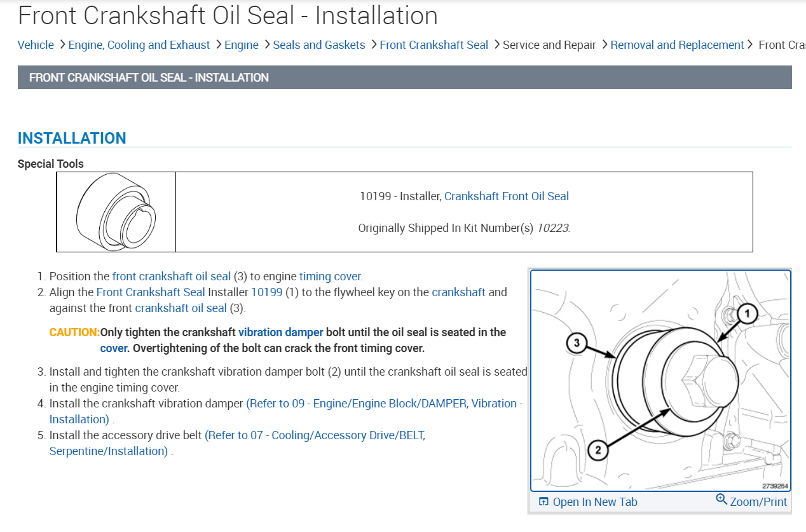Open the timing cover link in step 1
This screenshot has height=532, width=806.
coord(330,276)
